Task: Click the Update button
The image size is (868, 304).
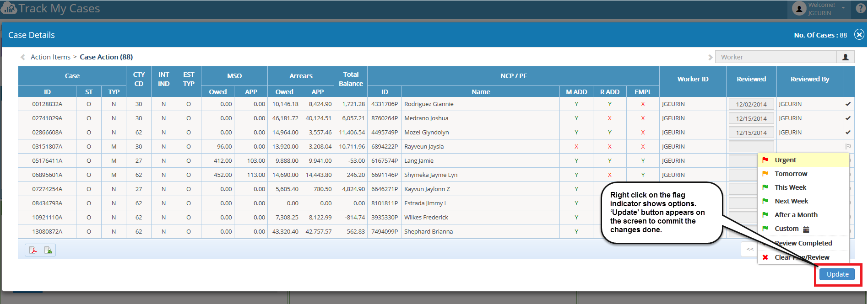Action: pyautogui.click(x=838, y=274)
